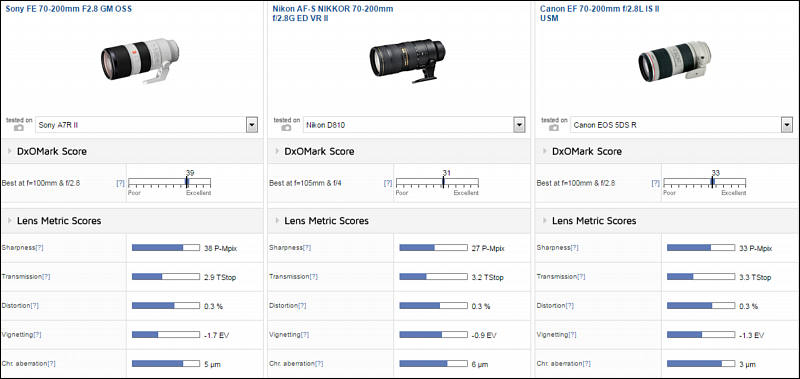Click the Canon sharpness bar at 33 P-Mpix

[x=701, y=248]
